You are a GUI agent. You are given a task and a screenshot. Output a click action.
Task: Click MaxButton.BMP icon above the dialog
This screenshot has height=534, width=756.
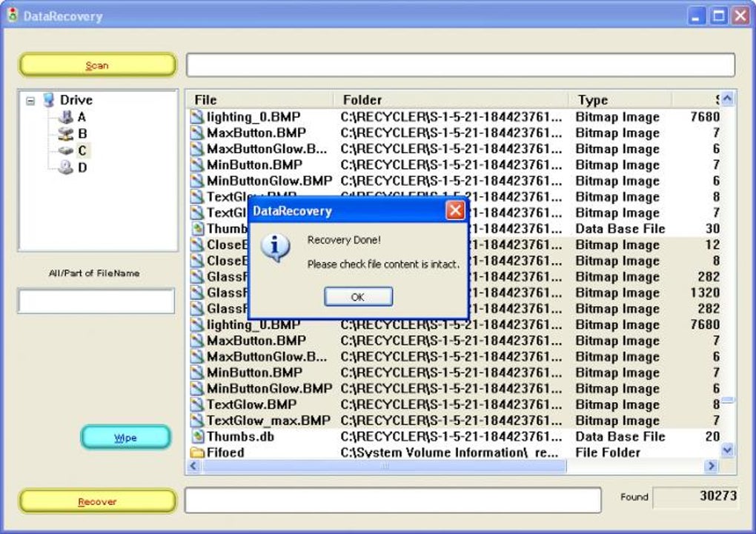(x=197, y=133)
